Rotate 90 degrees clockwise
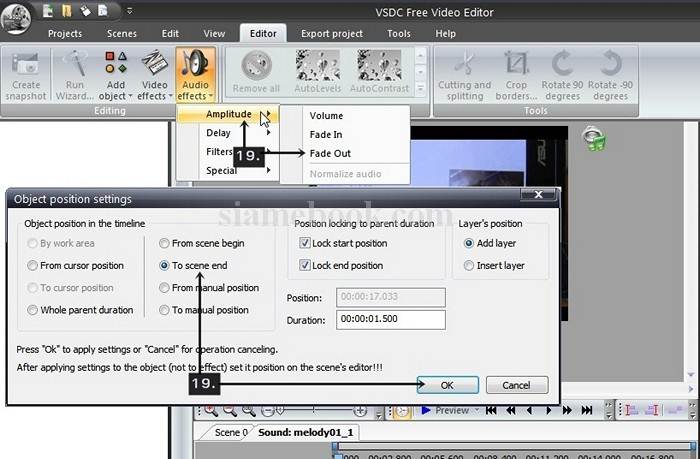700x459 pixels. click(x=562, y=76)
